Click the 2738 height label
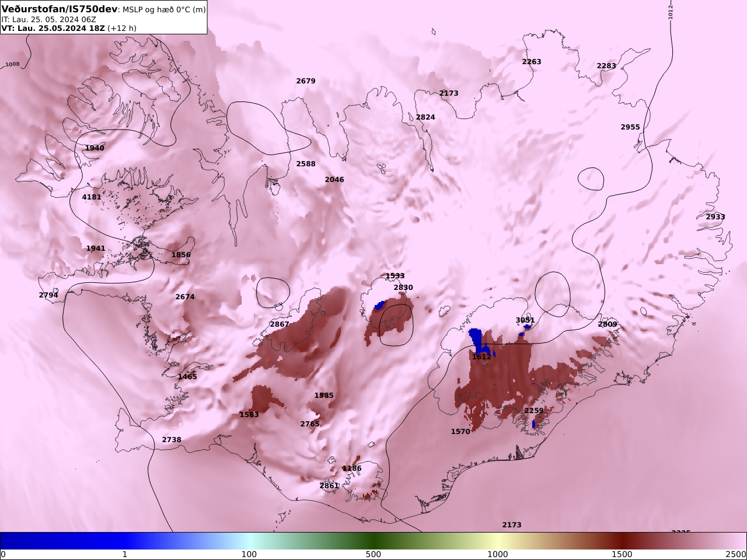The width and height of the screenshot is (747, 560). [172, 440]
